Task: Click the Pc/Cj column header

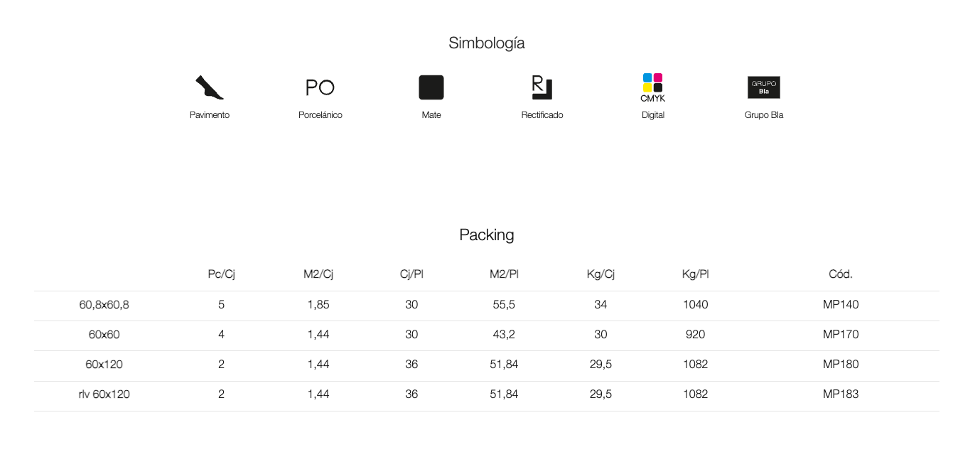Action: [x=221, y=274]
